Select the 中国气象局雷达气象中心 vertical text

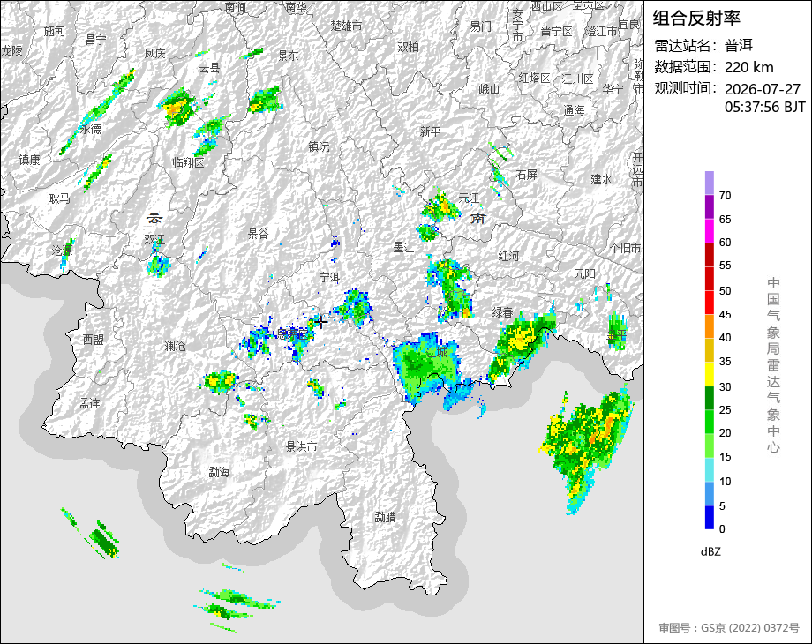tap(773, 365)
